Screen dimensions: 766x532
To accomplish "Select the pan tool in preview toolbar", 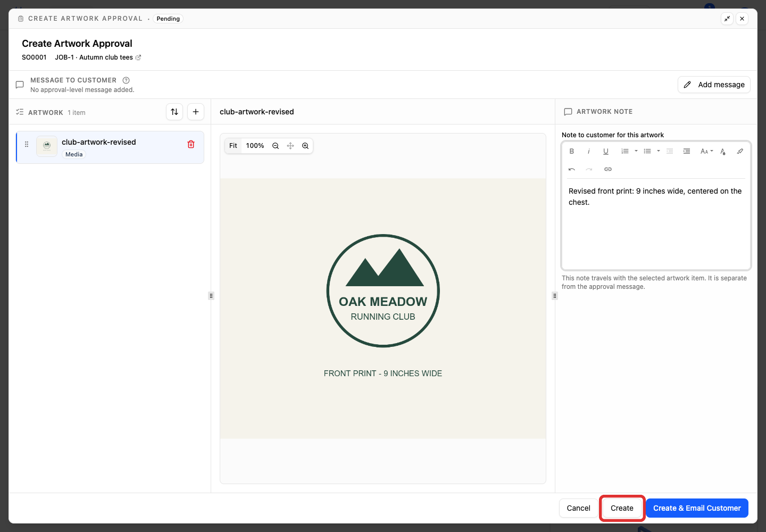I will coord(290,146).
